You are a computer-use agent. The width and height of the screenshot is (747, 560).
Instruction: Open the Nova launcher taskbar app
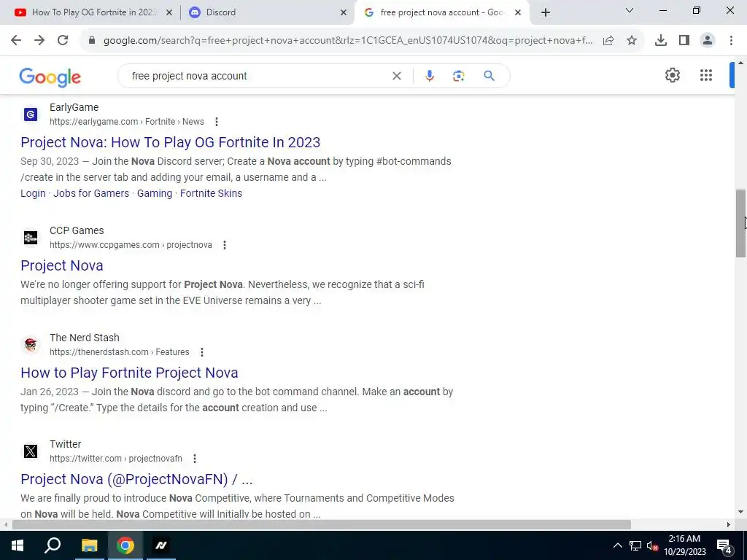click(x=161, y=545)
